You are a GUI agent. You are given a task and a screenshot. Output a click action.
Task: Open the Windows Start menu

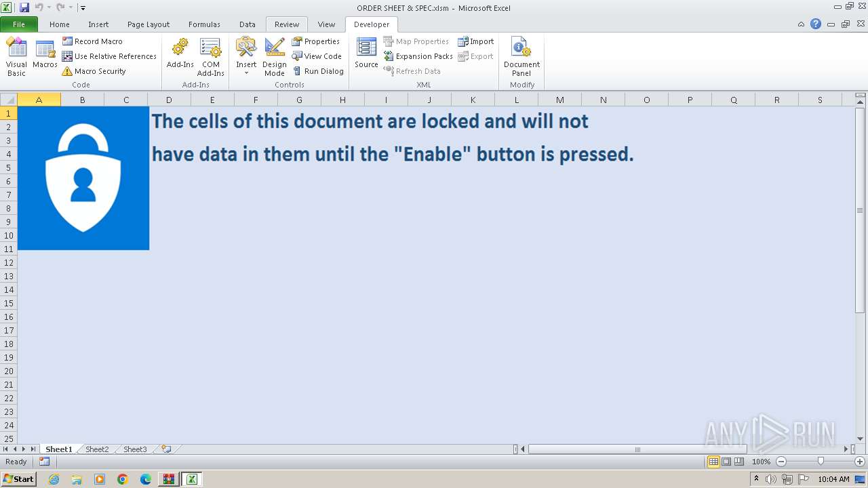(19, 479)
